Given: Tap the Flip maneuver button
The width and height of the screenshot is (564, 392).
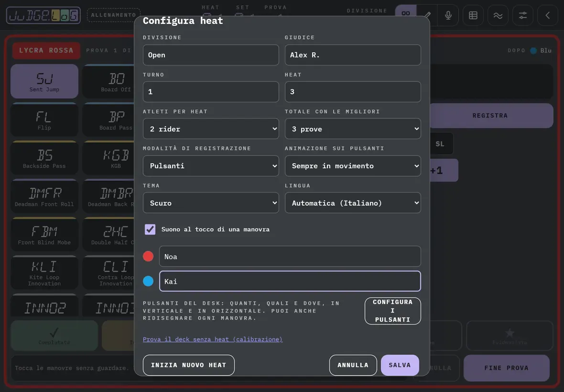Looking at the screenshot, I should point(44,120).
